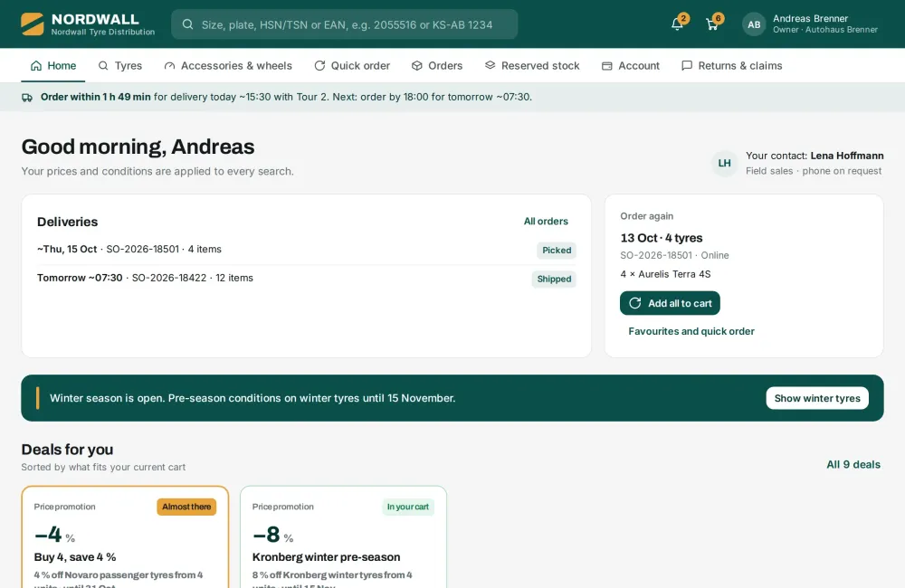Click the AB user avatar

(754, 24)
